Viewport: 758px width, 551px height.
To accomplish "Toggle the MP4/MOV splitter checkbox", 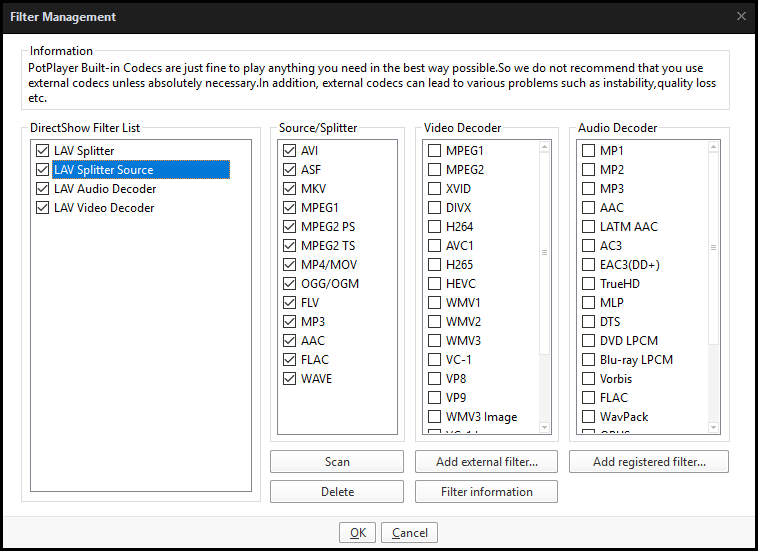I will (290, 264).
